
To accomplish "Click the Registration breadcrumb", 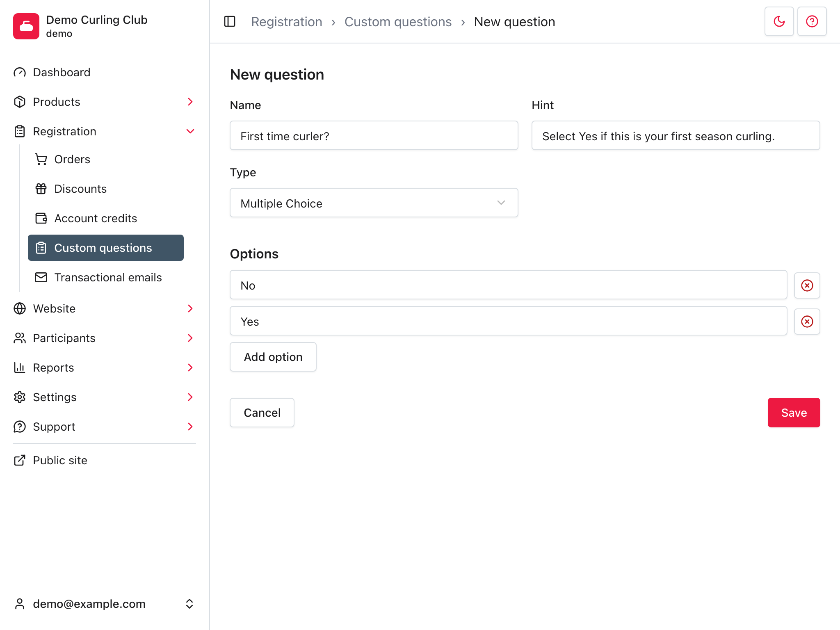I will pos(287,22).
